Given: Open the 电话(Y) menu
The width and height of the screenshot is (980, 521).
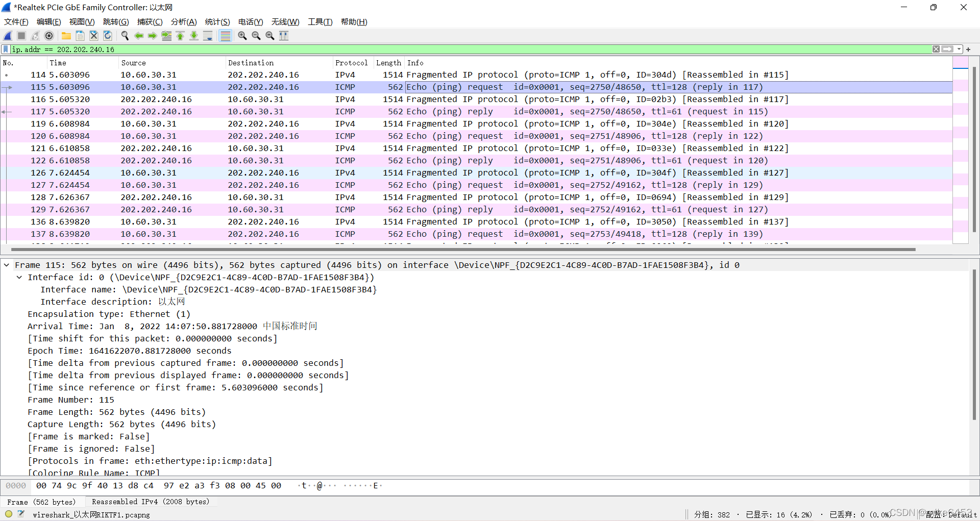Looking at the screenshot, I should pyautogui.click(x=251, y=22).
